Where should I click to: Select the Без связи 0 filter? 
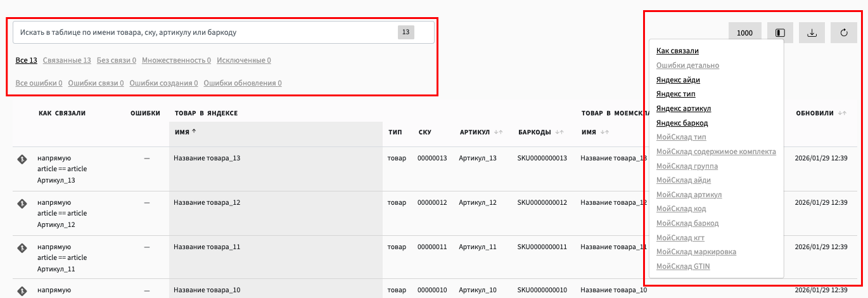pyautogui.click(x=117, y=60)
